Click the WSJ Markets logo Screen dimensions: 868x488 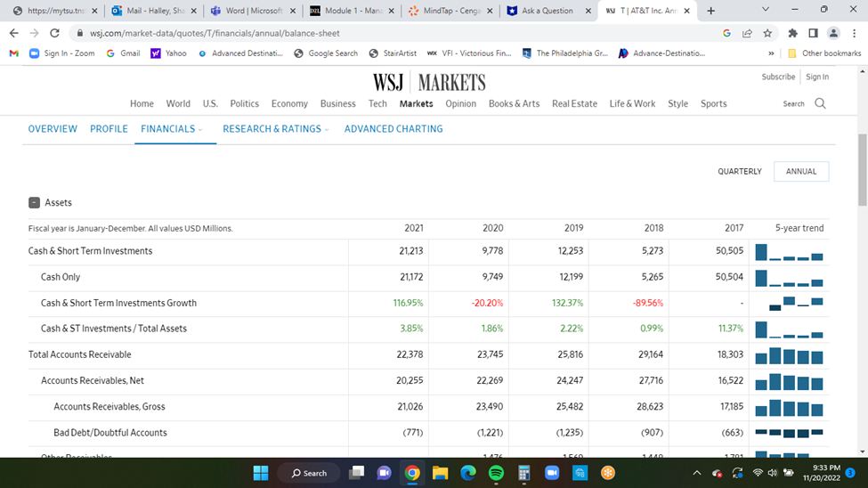(x=429, y=83)
